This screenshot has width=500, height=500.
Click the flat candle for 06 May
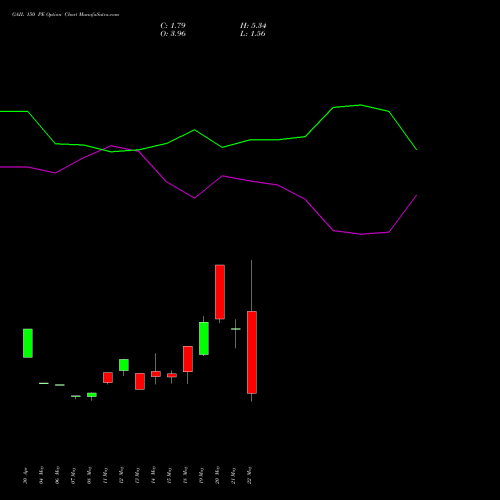[60, 385]
